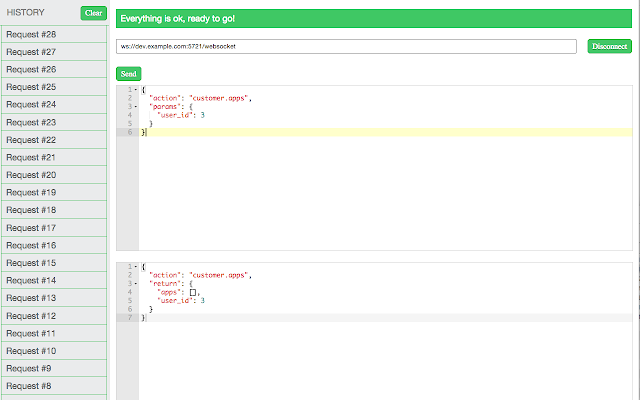640x400 pixels.
Task: Load Request #17 from history
Action: (54, 228)
